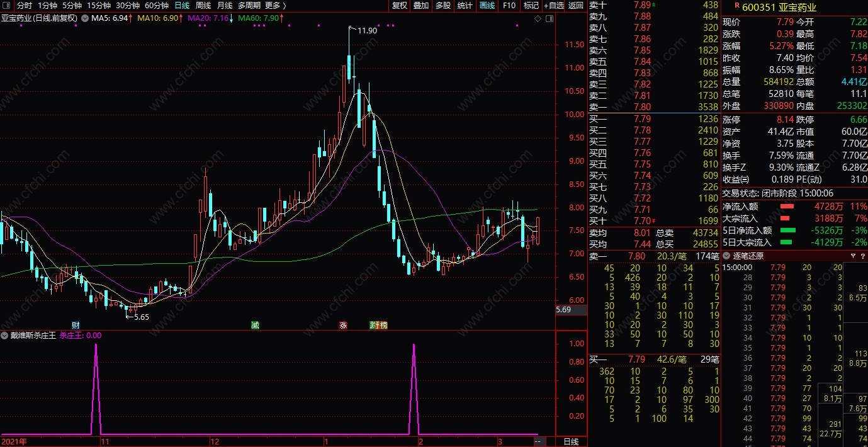The width and height of the screenshot is (868, 447).
Task: Click the diamond icon at chart top-right
Action: (x=538, y=19)
